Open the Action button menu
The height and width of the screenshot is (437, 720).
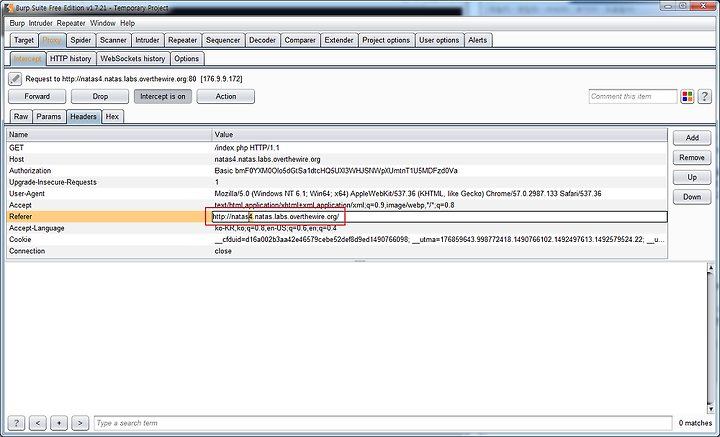pyautogui.click(x=225, y=96)
